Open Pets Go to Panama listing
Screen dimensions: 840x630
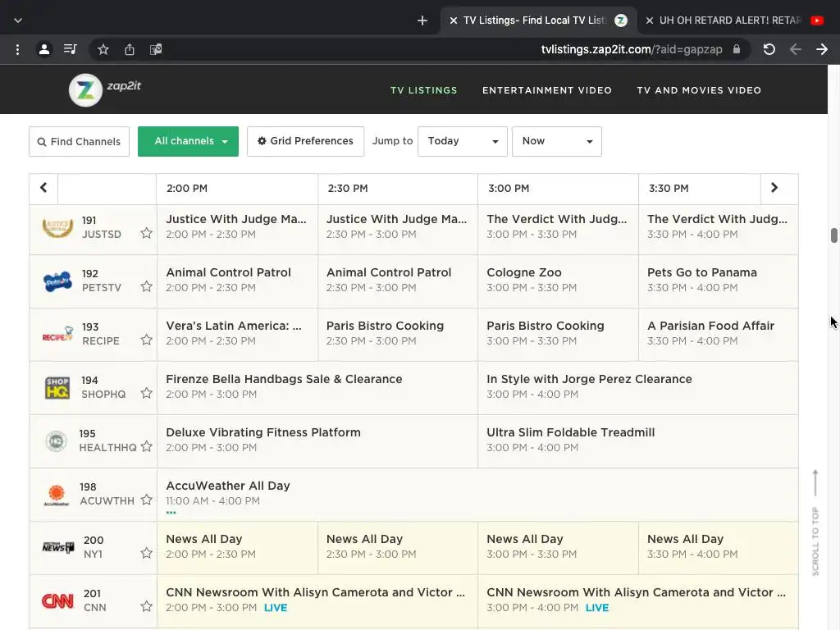[x=718, y=281]
